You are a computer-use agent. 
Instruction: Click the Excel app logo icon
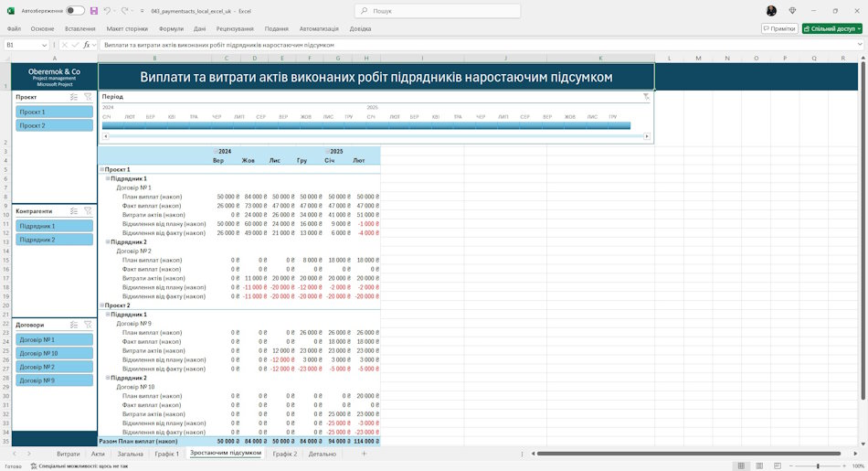pyautogui.click(x=11, y=11)
